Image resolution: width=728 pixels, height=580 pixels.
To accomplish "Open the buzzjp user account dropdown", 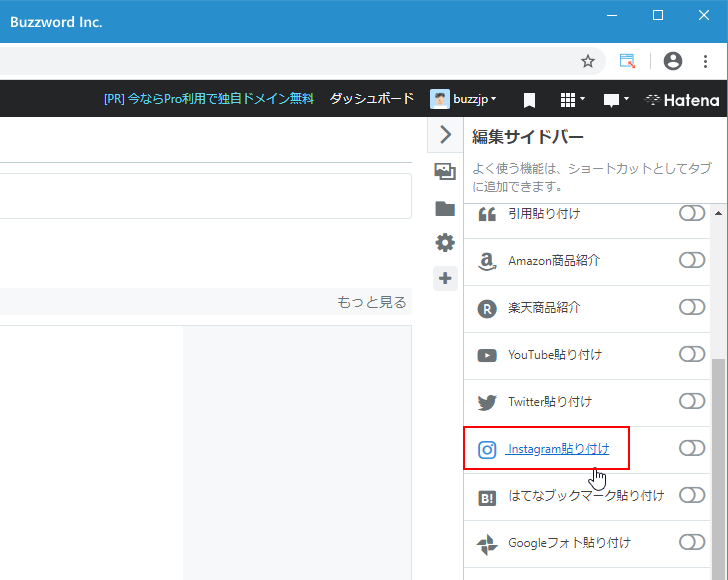I will tap(474, 99).
